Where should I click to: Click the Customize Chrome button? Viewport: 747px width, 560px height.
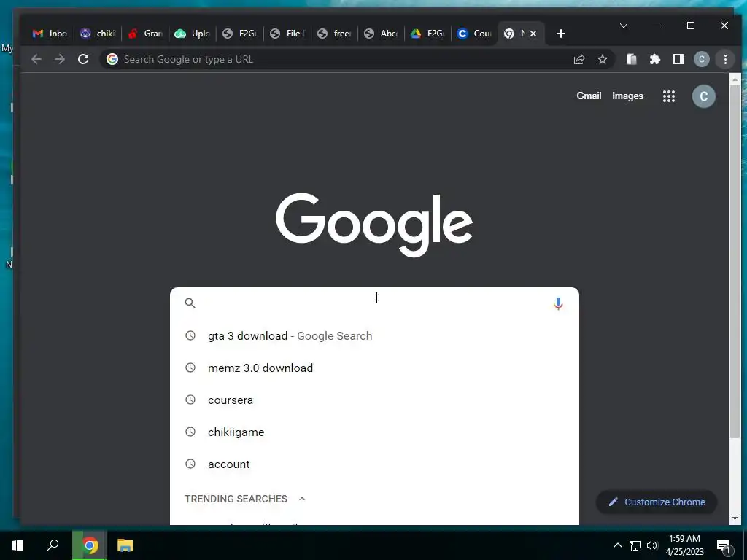pos(657,502)
